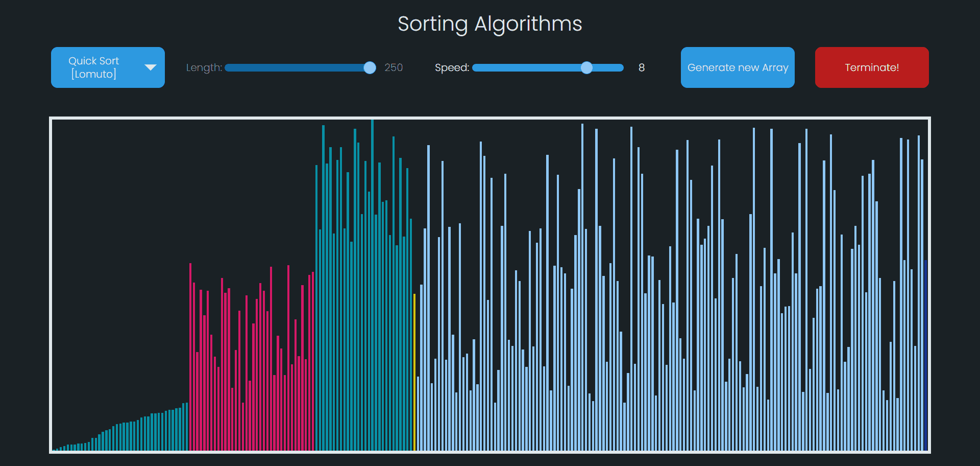
Task: Select Quick Sort [Lomuto] from algorithm selector
Action: click(x=107, y=67)
